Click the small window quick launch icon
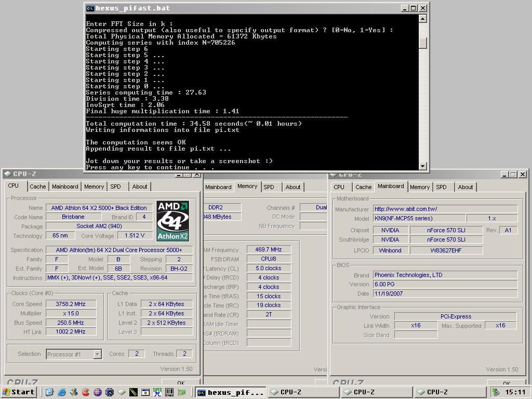 145,392
